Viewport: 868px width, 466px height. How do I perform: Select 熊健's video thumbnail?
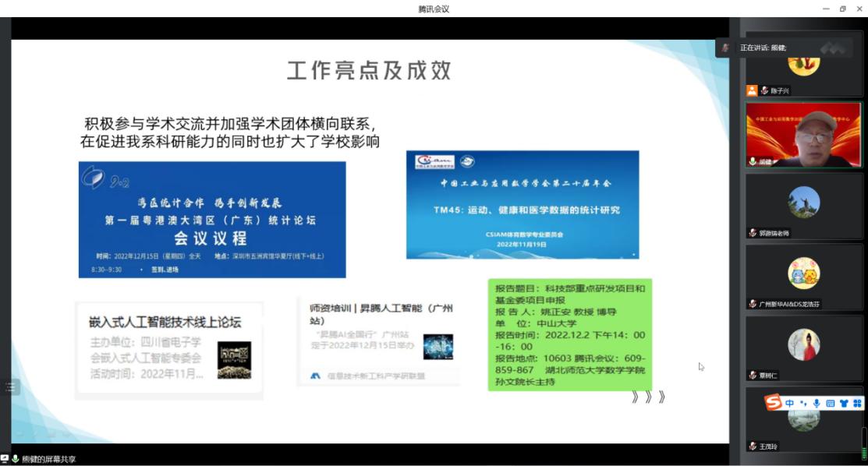tap(803, 134)
